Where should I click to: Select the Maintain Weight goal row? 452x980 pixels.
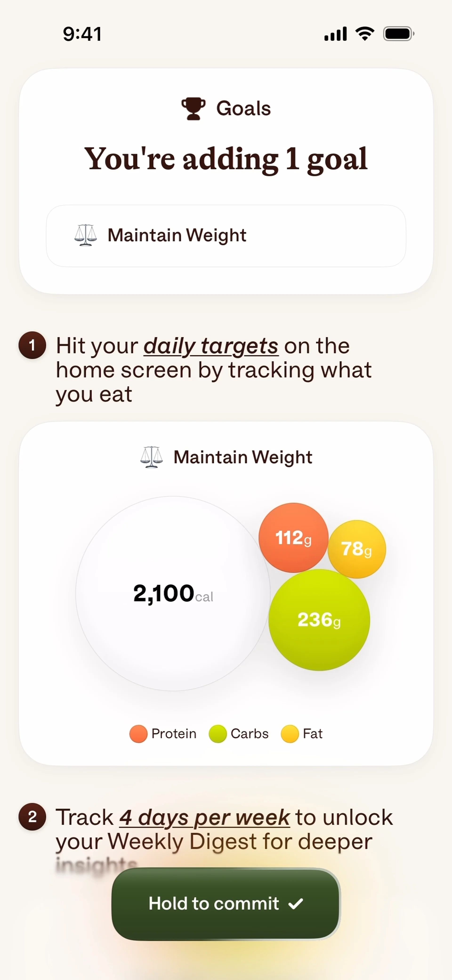[x=226, y=236]
